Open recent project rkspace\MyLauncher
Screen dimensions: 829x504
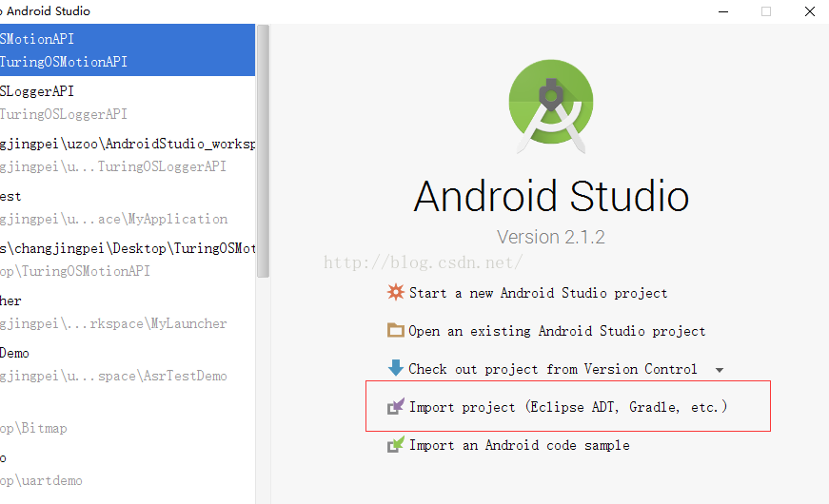pyautogui.click(x=128, y=312)
